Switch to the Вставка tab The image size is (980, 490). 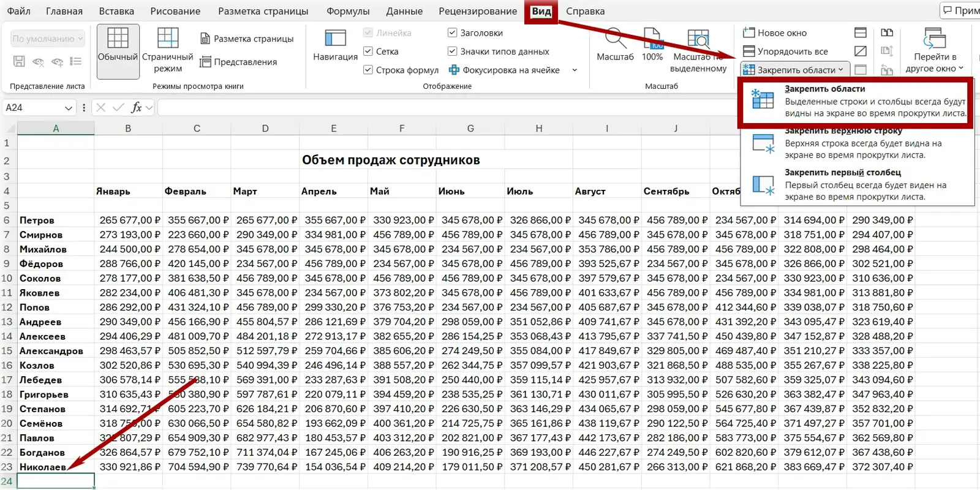[x=116, y=11]
